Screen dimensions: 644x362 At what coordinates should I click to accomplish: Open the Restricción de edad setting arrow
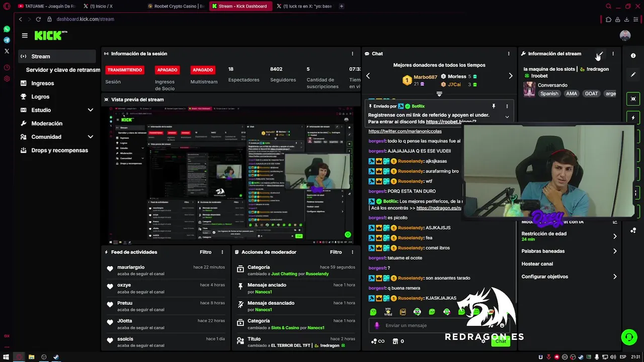[x=614, y=236]
